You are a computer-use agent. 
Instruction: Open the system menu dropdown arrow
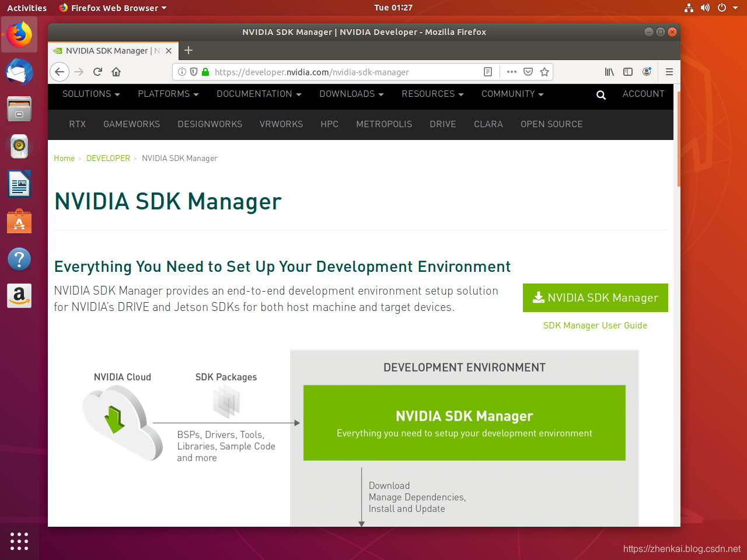735,8
